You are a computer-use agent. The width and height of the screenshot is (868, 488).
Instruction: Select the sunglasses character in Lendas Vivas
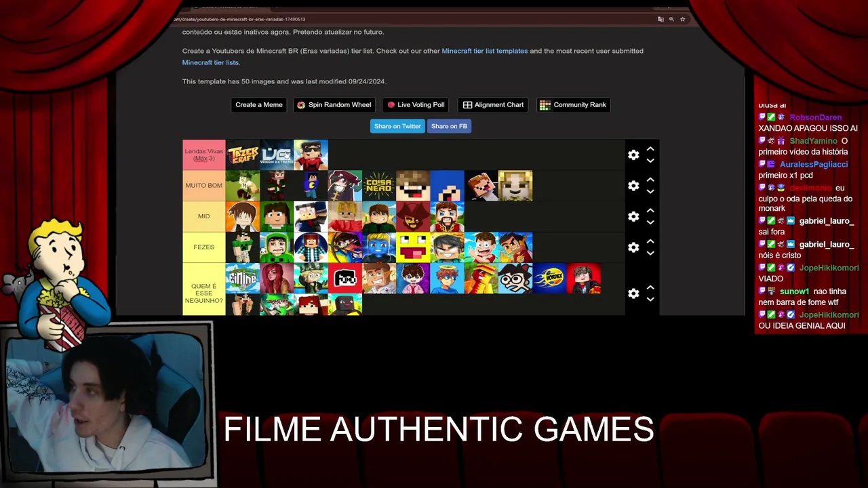pos(311,155)
